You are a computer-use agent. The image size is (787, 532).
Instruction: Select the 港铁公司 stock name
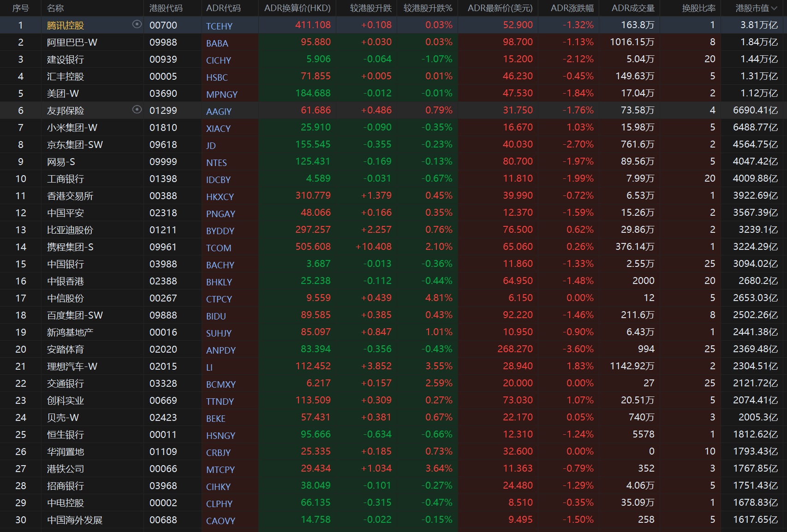point(66,469)
